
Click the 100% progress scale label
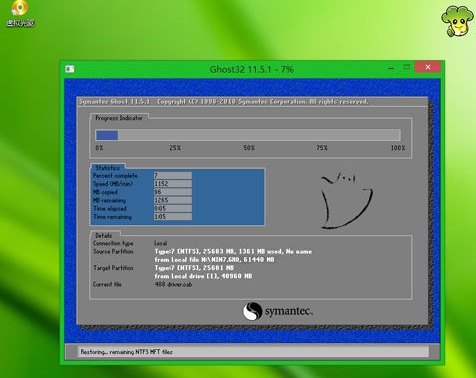398,148
